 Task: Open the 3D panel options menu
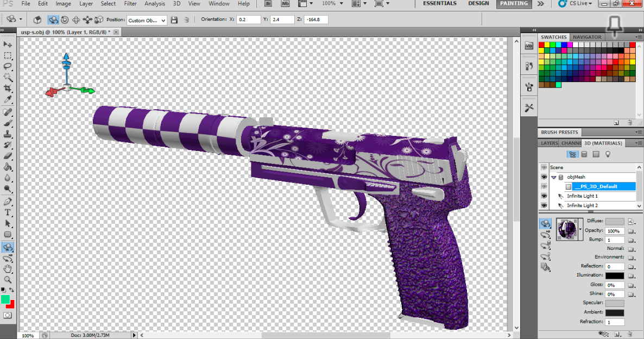(x=639, y=143)
